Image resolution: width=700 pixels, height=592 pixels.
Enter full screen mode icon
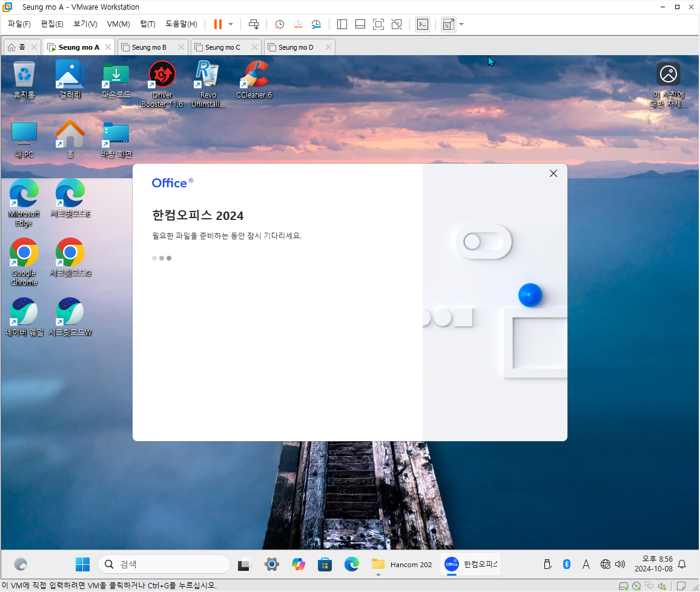tap(378, 24)
